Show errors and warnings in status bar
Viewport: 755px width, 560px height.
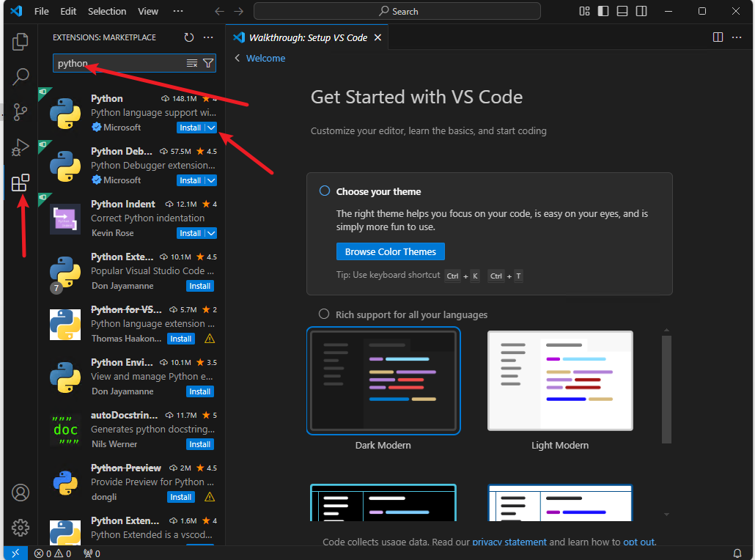[x=53, y=553]
